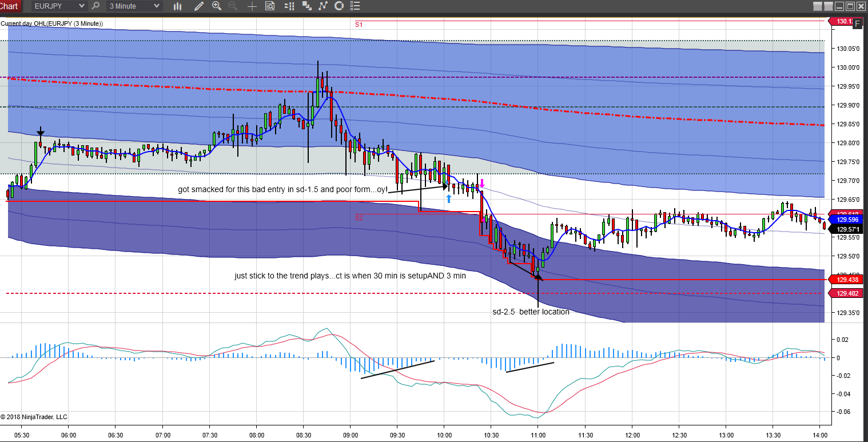Close the chart window
Screen dimensions: 868x442
(861, 6)
